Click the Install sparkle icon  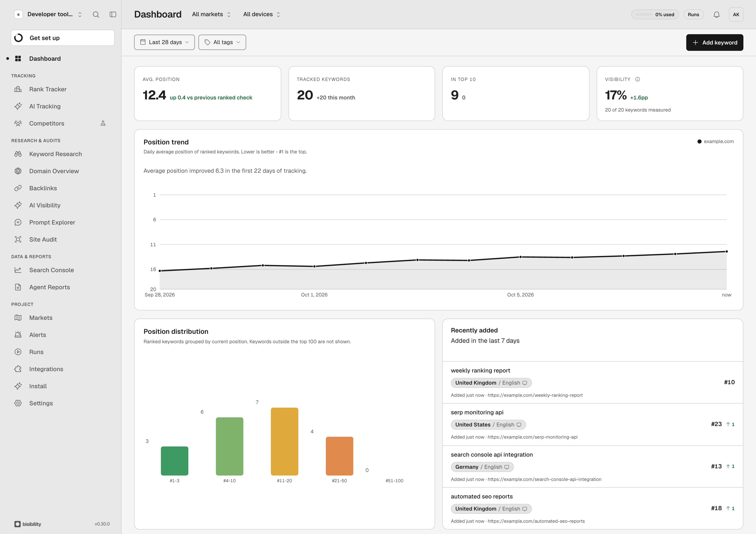click(18, 386)
